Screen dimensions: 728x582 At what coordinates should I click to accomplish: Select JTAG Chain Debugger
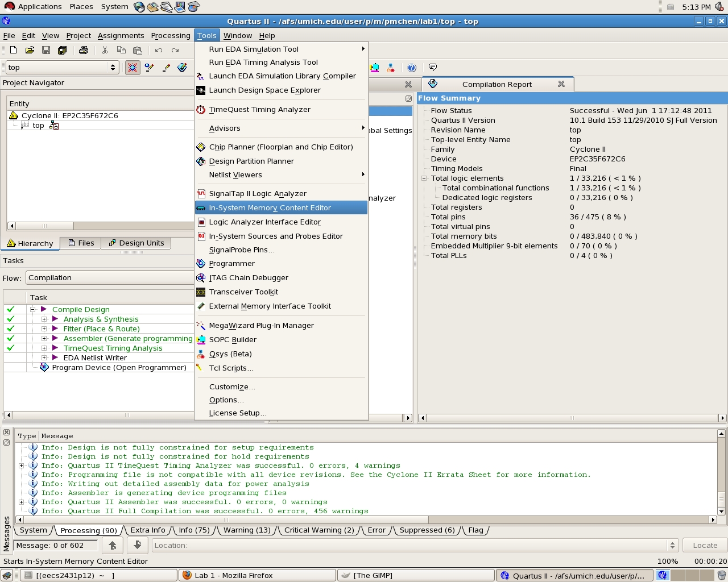[281, 278]
